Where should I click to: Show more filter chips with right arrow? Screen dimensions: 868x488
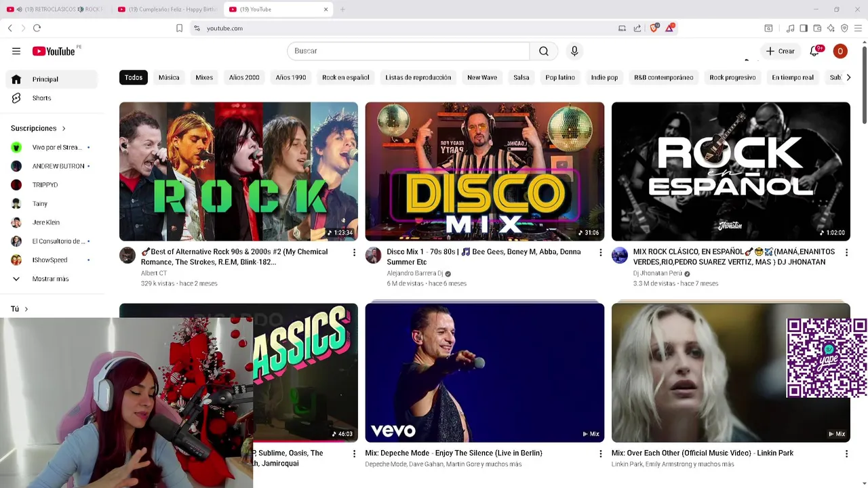(848, 77)
